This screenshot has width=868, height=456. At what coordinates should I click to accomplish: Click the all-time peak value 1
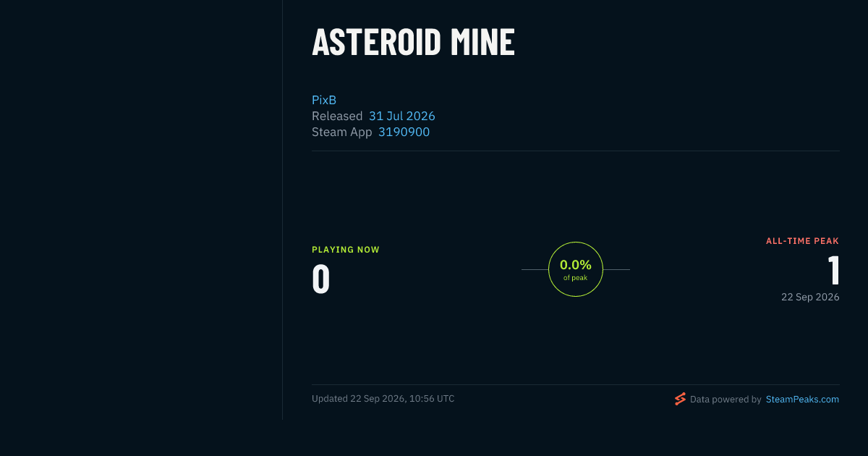833,271
